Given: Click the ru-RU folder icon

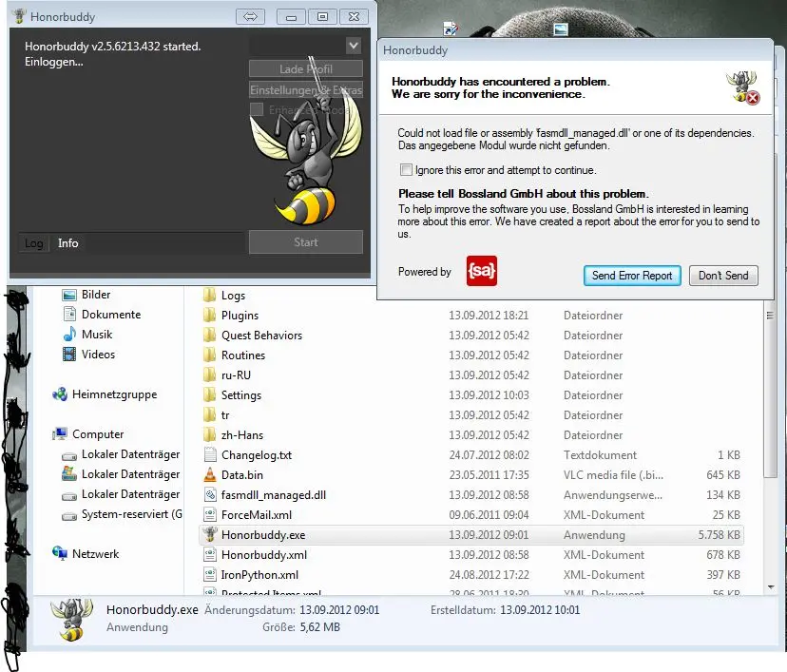Looking at the screenshot, I should 210,374.
